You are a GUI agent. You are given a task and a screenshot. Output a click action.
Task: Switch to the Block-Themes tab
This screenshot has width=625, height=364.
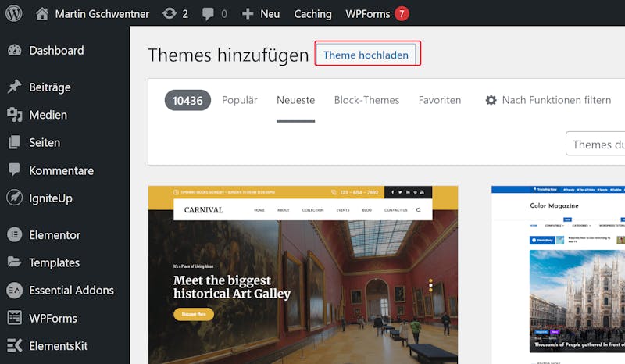pos(366,100)
